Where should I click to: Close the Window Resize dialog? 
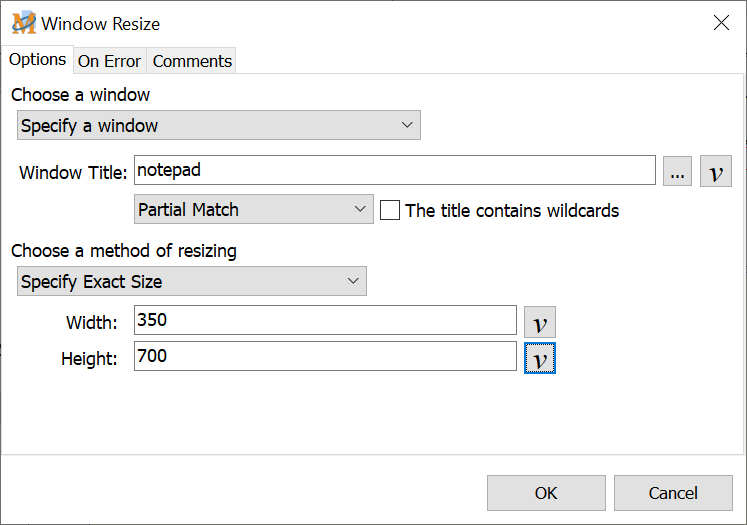[720, 23]
